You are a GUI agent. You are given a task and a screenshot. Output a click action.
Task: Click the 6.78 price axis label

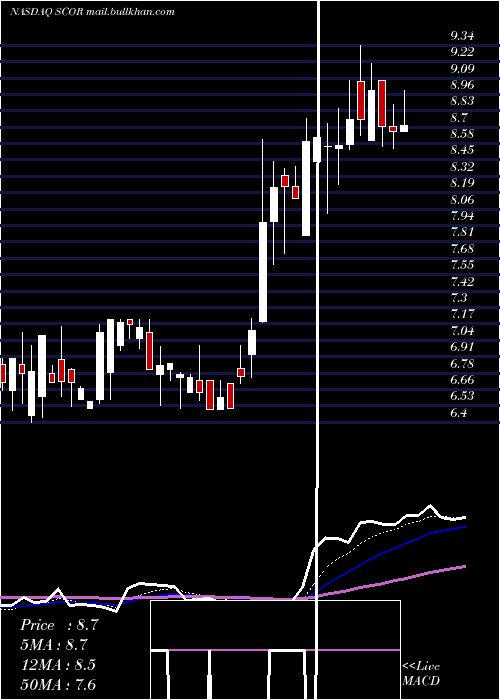[462, 363]
